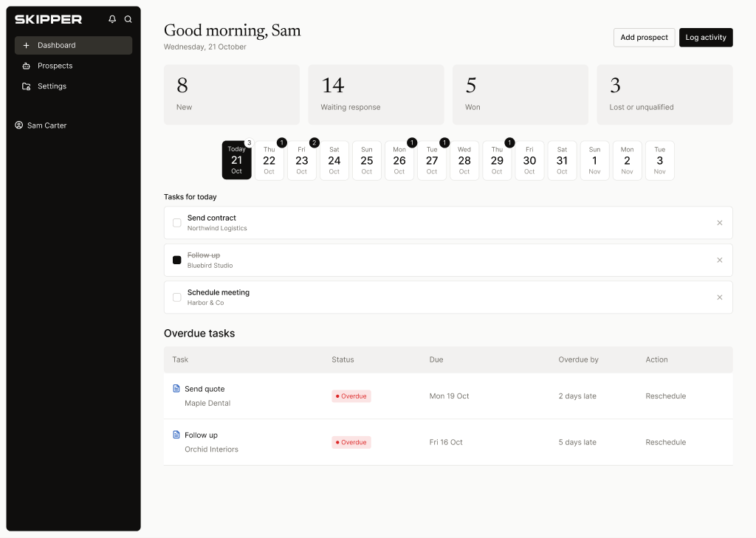Click the badge showing 2 on Fri 23

tap(315, 142)
